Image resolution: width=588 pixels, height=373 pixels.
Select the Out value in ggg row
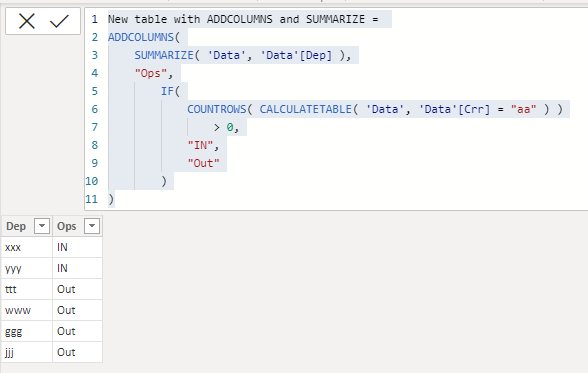(x=77, y=331)
